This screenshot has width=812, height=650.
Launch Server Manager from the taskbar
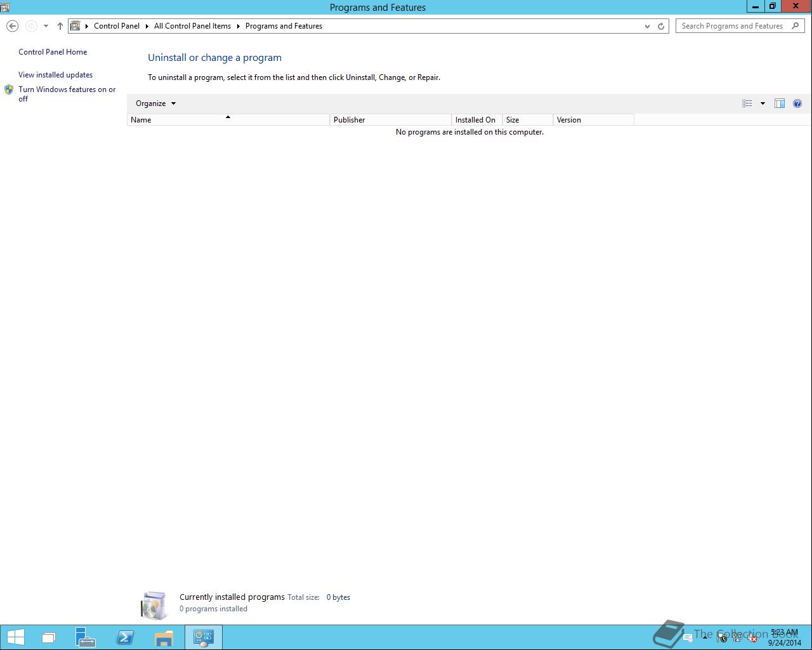86,637
